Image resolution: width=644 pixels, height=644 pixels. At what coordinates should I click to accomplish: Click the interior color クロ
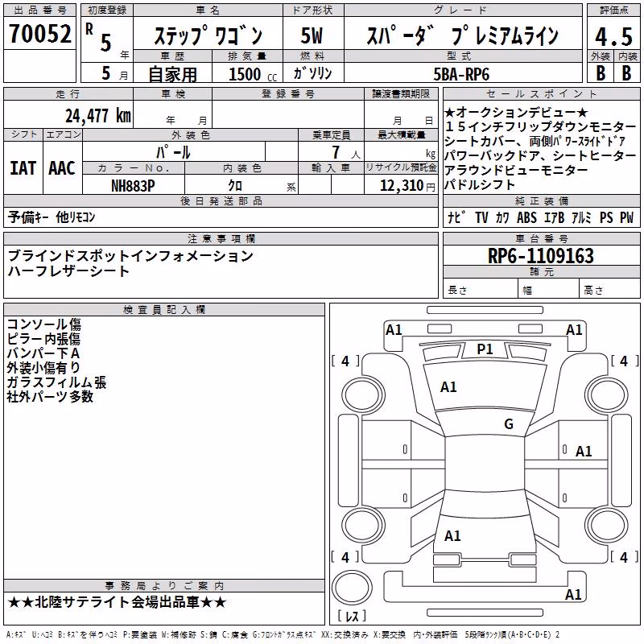[235, 186]
